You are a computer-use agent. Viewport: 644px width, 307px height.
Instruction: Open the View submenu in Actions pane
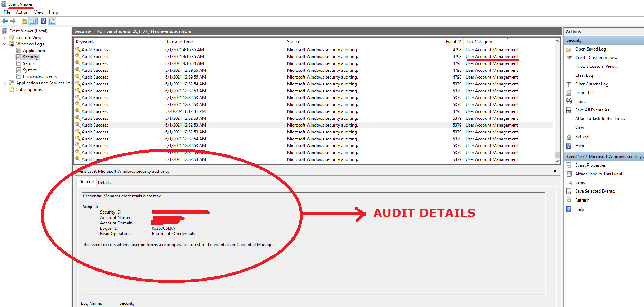pyautogui.click(x=580, y=128)
